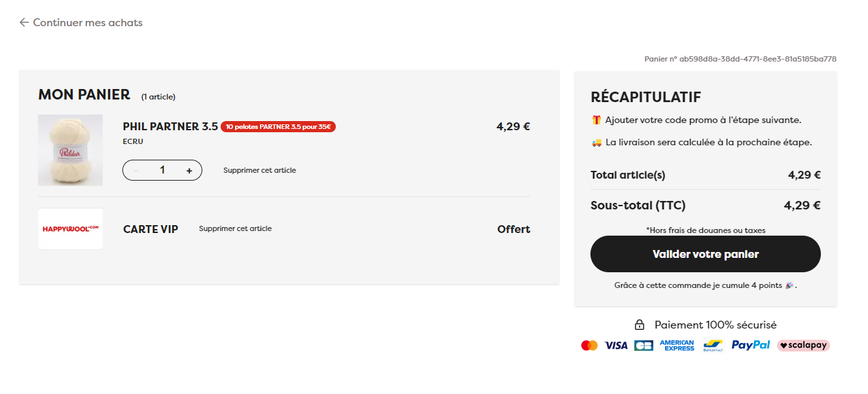The width and height of the screenshot is (868, 394).
Task: Click the padlock secure payment icon
Action: [x=640, y=325]
